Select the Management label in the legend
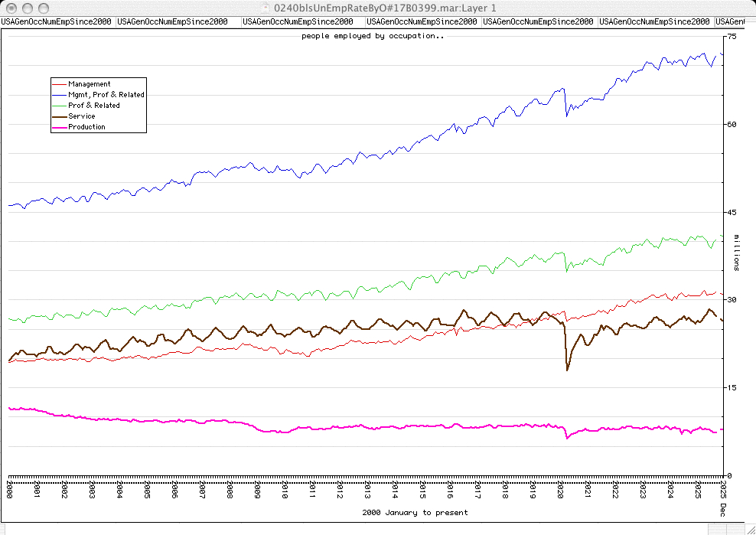 [x=89, y=84]
